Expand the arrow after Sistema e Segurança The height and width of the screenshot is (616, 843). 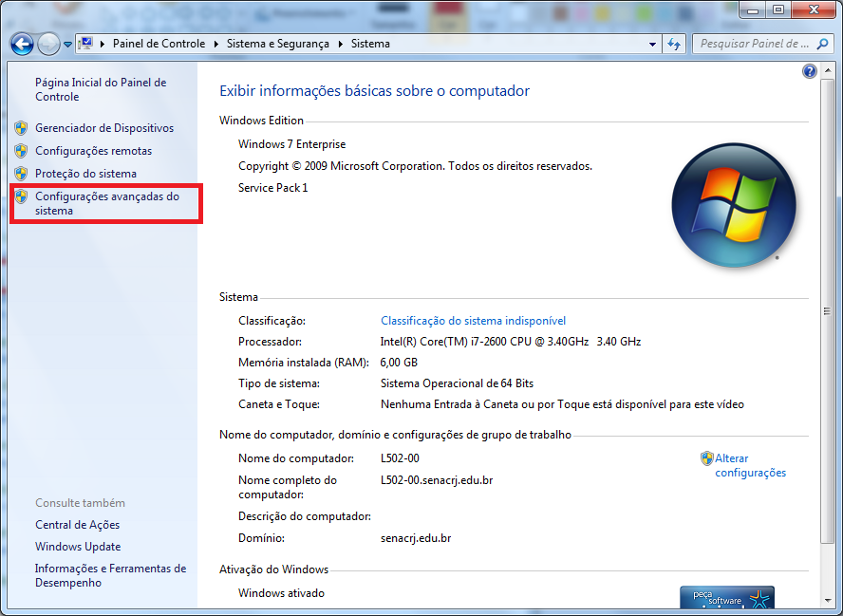pos(340,44)
